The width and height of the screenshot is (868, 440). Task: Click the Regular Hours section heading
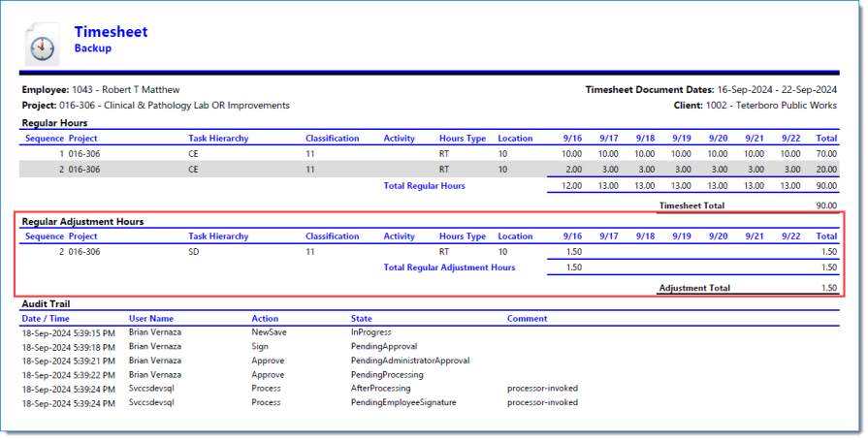54,123
